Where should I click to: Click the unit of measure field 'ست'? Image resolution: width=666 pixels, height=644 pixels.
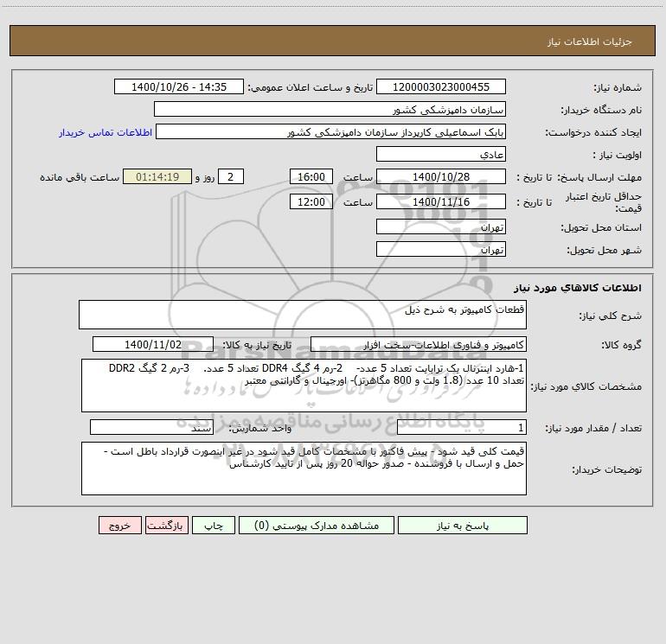click(151, 428)
